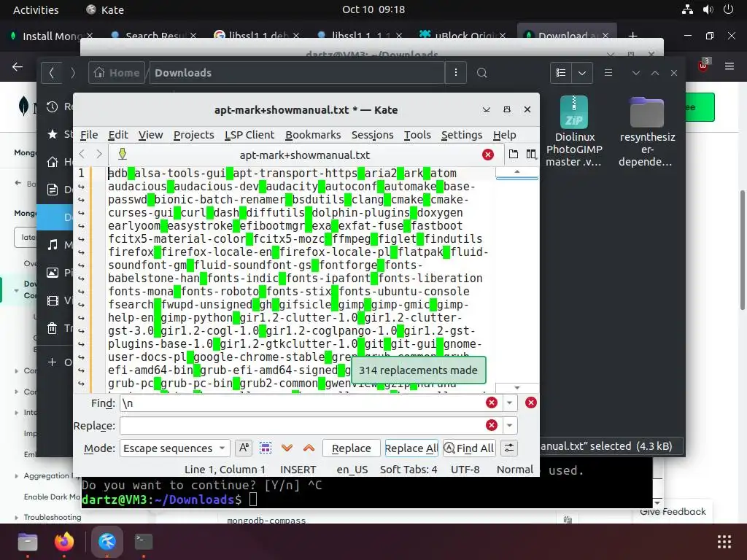This screenshot has width=747, height=560.
Task: Toggle list view icon in Files
Action: coord(561,72)
